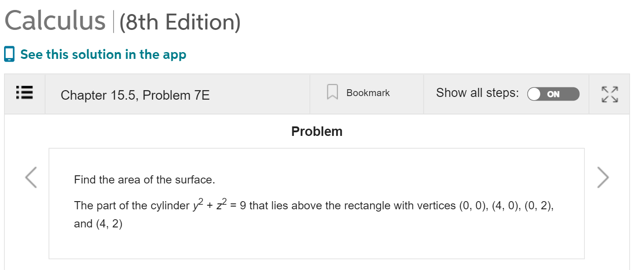The width and height of the screenshot is (644, 270).
Task: Click the 'Show all steps:' label
Action: [x=477, y=93]
